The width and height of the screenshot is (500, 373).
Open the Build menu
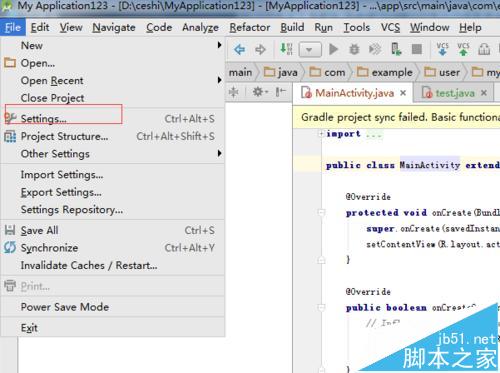click(292, 27)
